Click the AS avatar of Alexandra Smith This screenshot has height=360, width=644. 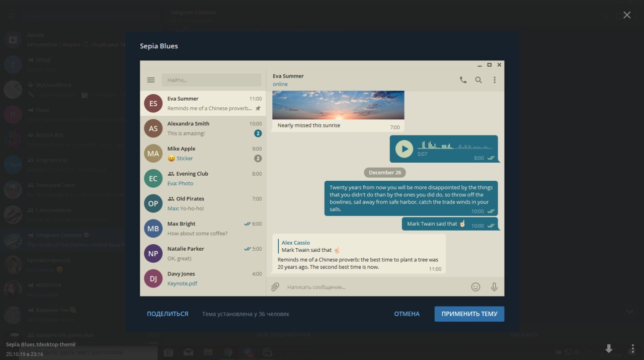point(153,128)
